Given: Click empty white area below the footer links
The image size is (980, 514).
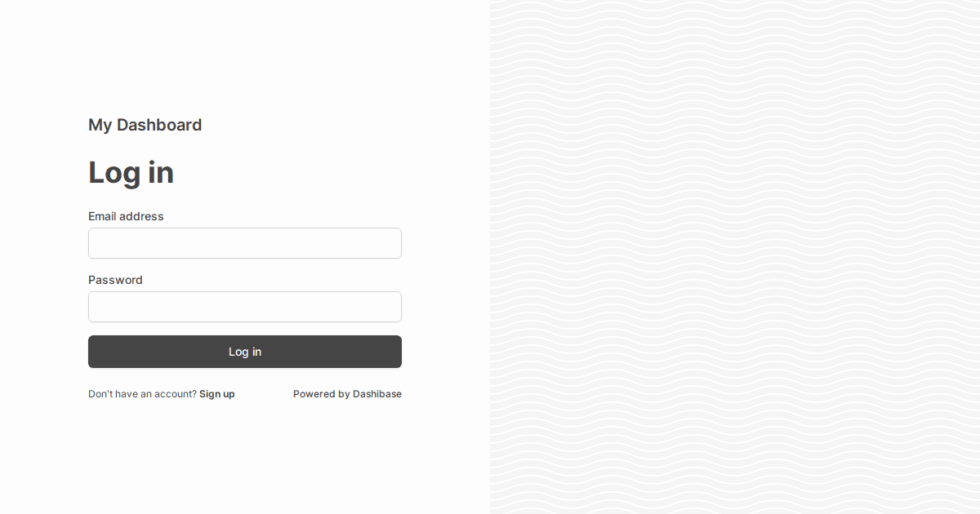Looking at the screenshot, I should point(245,457).
